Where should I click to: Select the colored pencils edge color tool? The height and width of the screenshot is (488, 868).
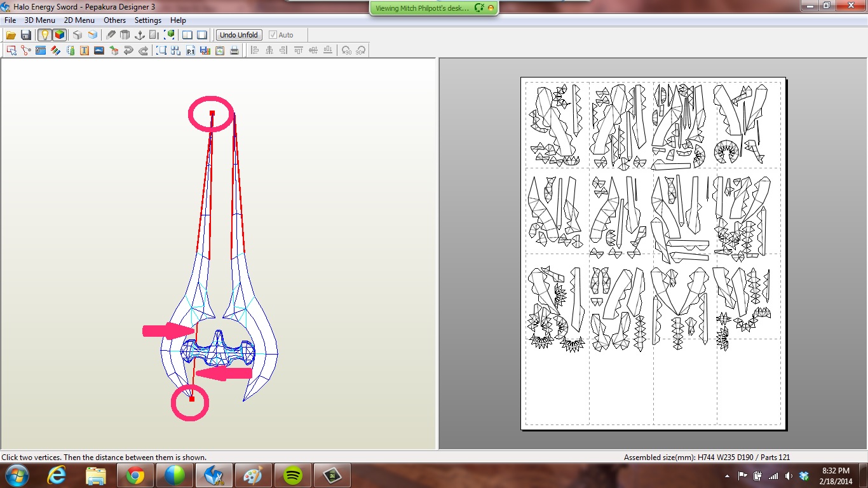pyautogui.click(x=55, y=50)
